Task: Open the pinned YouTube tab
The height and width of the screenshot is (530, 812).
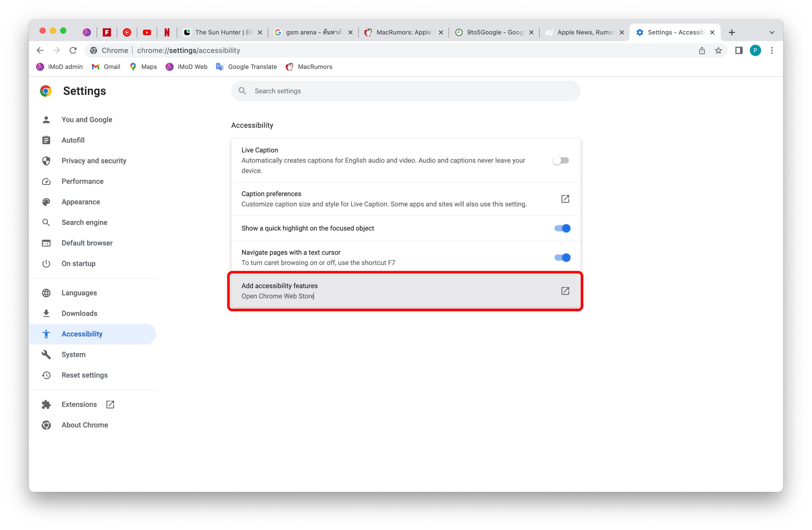Action: [x=147, y=32]
